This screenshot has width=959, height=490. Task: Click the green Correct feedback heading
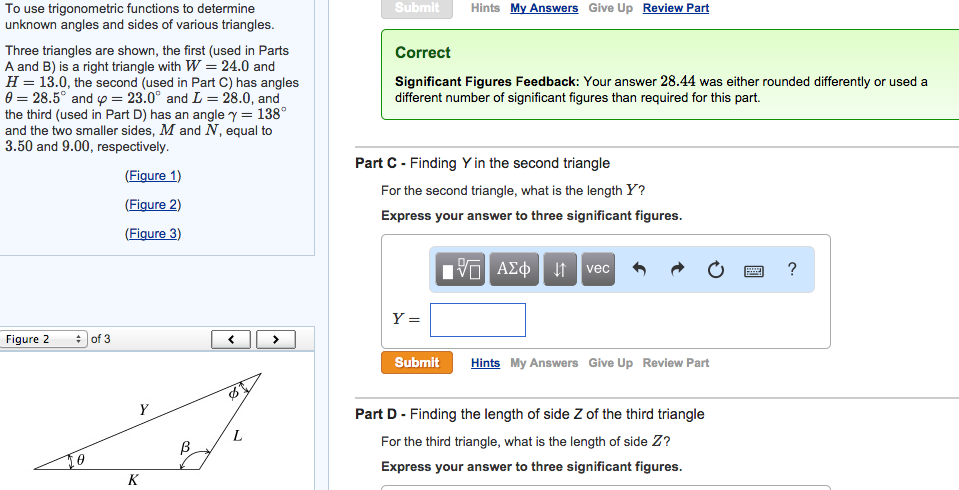pyautogui.click(x=423, y=53)
